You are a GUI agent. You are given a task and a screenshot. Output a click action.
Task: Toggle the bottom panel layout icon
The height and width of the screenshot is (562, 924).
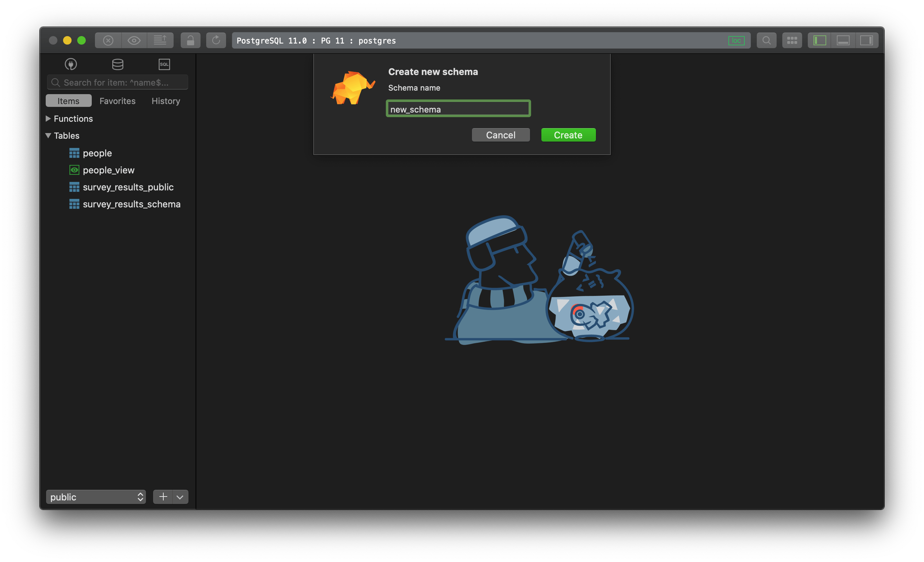click(843, 40)
